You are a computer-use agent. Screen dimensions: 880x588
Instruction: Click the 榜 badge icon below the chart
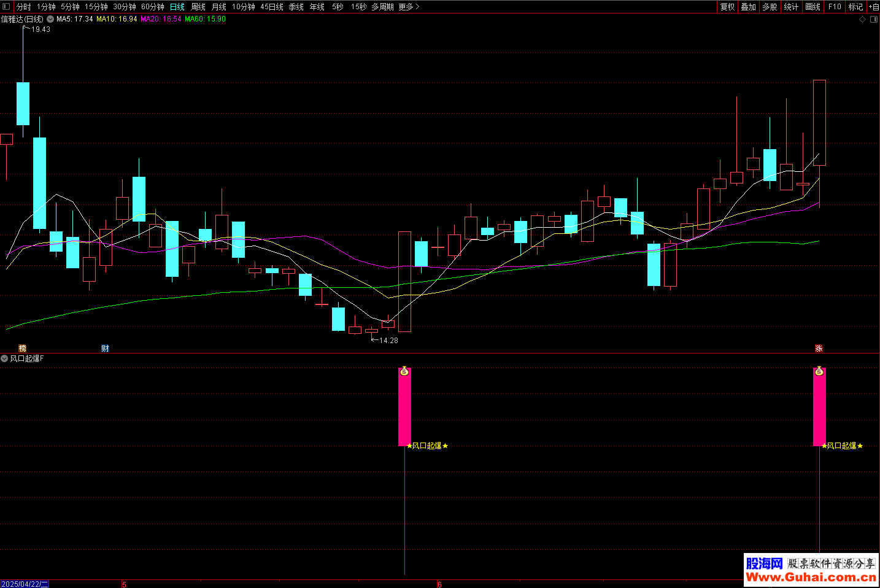pos(23,348)
